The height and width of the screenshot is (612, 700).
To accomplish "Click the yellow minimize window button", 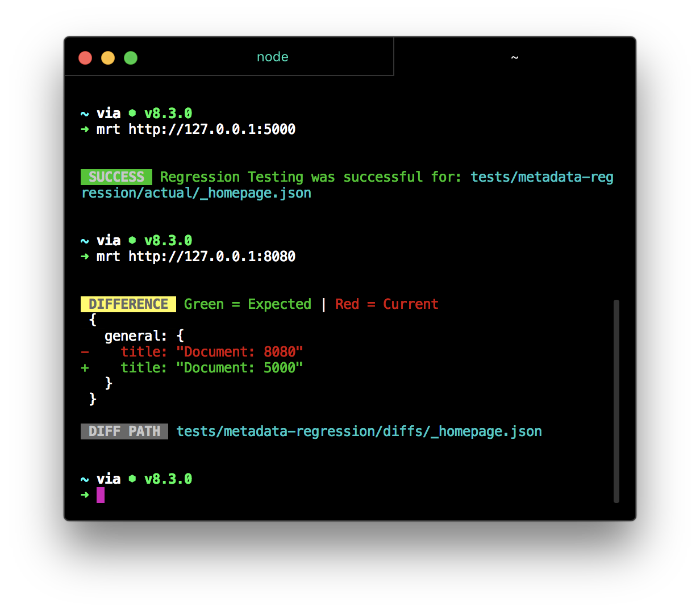I will click(108, 58).
